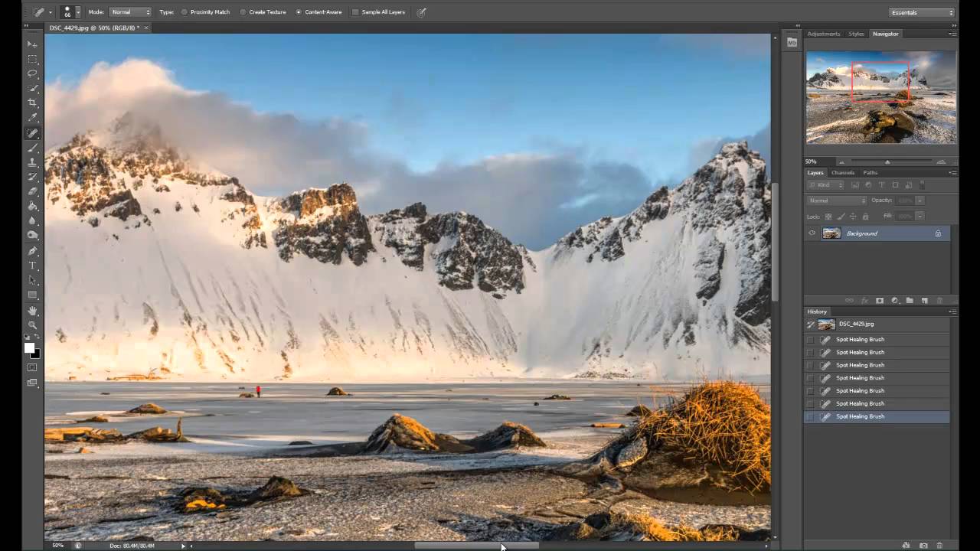Delete current history state

coord(939,546)
